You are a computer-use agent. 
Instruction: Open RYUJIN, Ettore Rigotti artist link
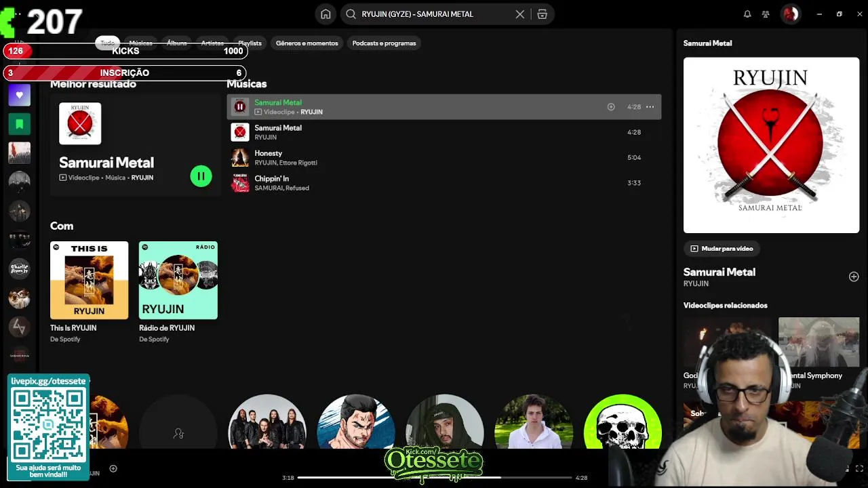285,163
